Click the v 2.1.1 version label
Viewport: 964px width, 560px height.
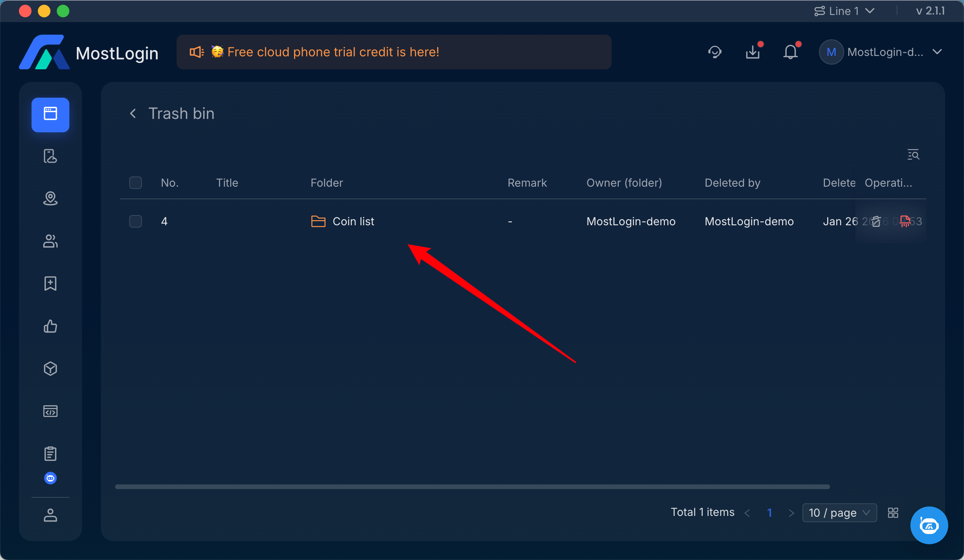coord(931,11)
